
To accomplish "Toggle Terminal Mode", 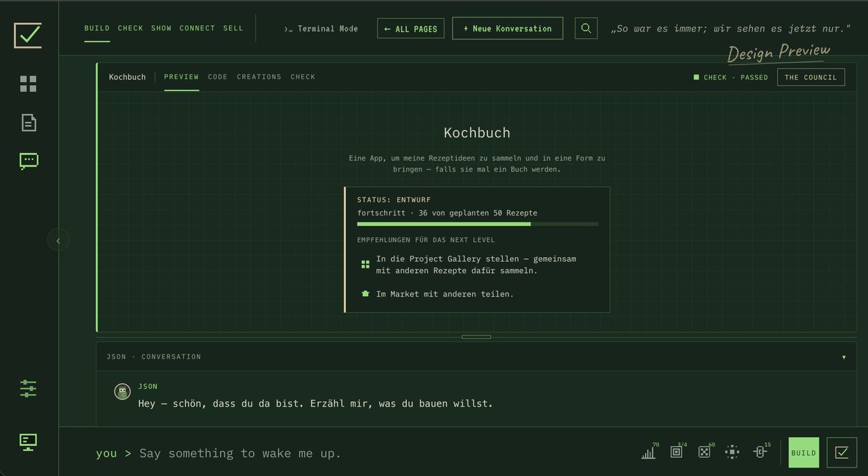I will tap(321, 28).
